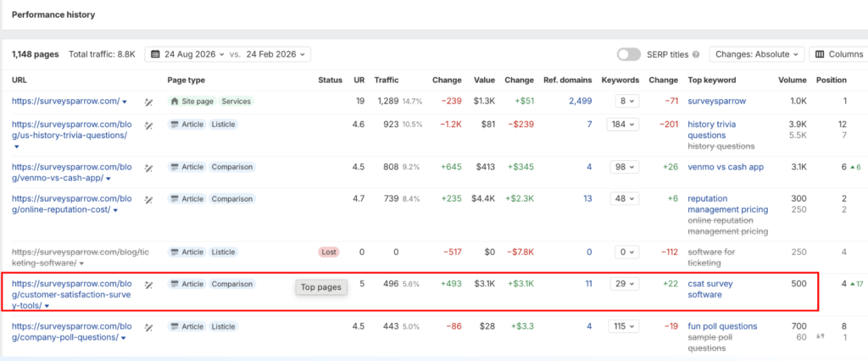Open the 115 keywords dropdown

[x=623, y=326]
